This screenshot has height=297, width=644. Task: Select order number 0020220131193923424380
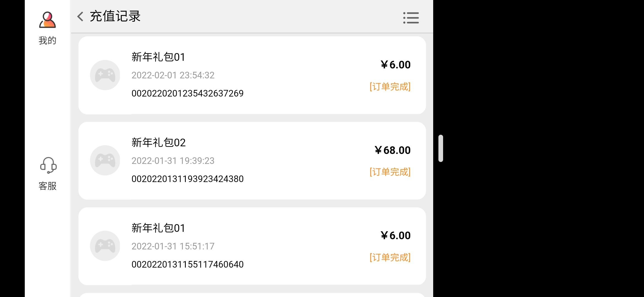[187, 179]
